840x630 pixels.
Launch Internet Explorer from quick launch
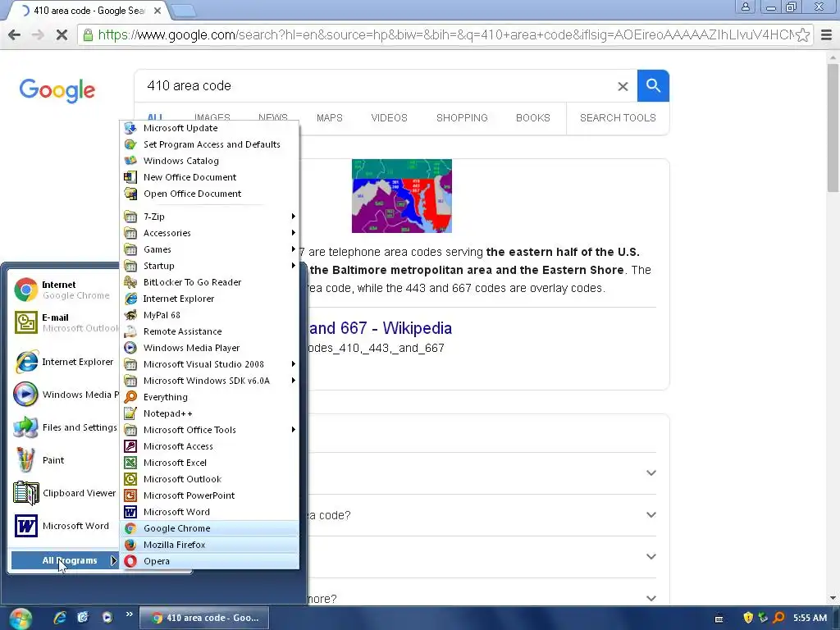click(x=59, y=618)
